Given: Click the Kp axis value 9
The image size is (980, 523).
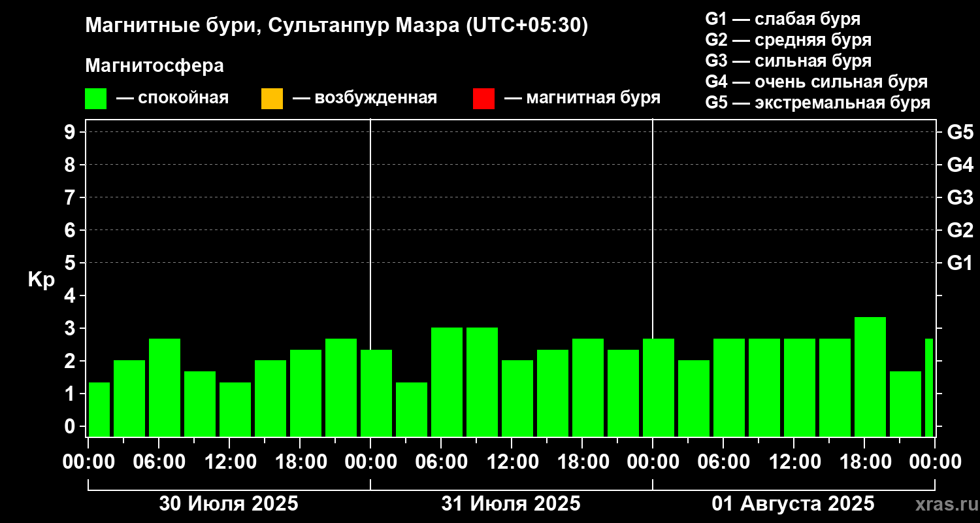Looking at the screenshot, I should (x=71, y=132).
